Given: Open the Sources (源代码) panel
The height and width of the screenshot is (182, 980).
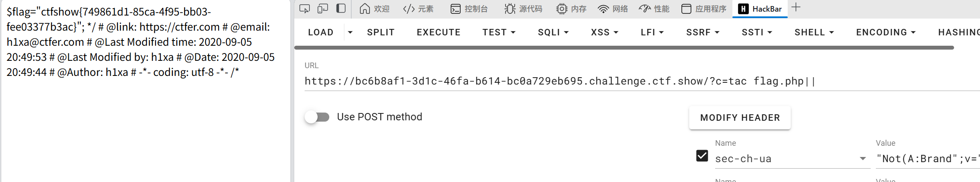Looking at the screenshot, I should coord(523,9).
